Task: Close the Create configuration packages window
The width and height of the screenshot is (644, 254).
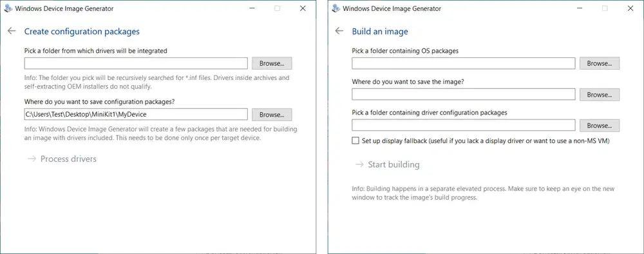Action: (x=303, y=8)
